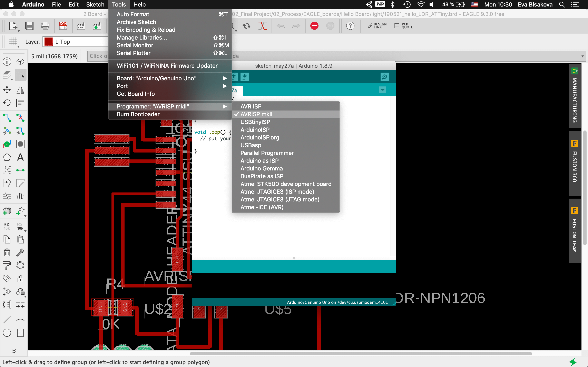Open the Arduino tab dropdown arrow

click(383, 90)
